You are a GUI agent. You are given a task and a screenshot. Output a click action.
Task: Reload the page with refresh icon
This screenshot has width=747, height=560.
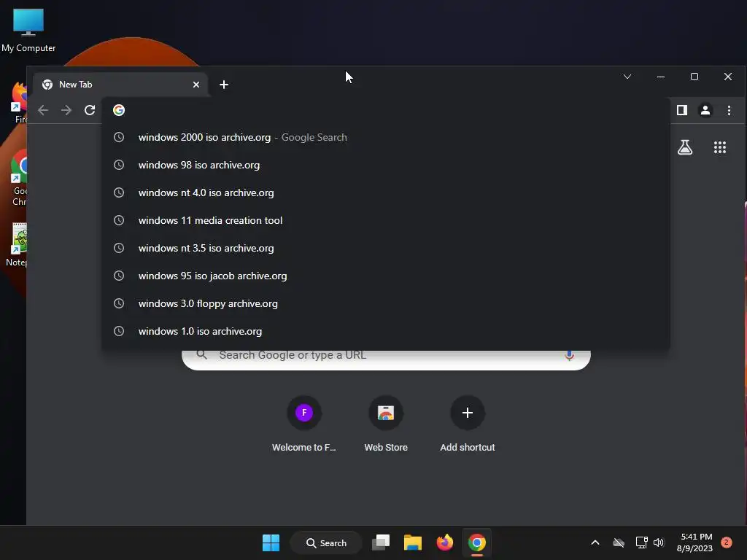[x=90, y=111]
